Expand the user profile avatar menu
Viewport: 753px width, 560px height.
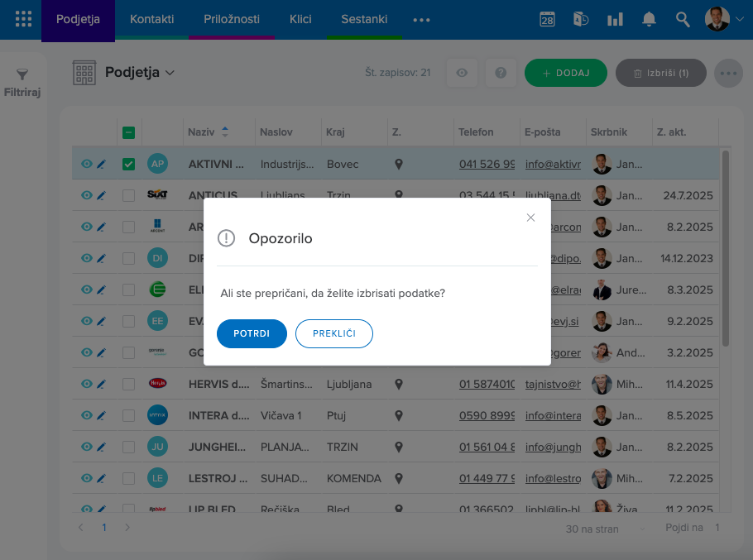[724, 20]
